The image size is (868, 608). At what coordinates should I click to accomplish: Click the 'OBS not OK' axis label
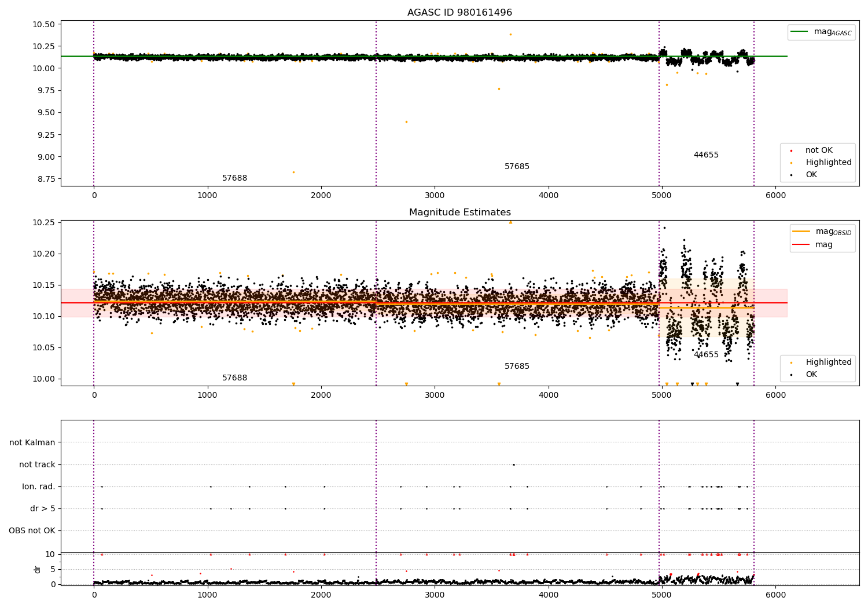[32, 530]
